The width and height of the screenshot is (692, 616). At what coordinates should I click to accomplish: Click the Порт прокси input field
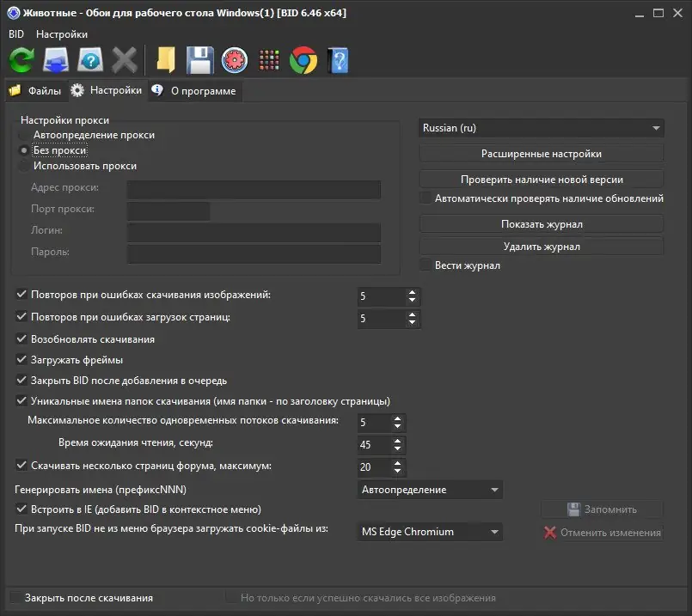click(x=168, y=209)
